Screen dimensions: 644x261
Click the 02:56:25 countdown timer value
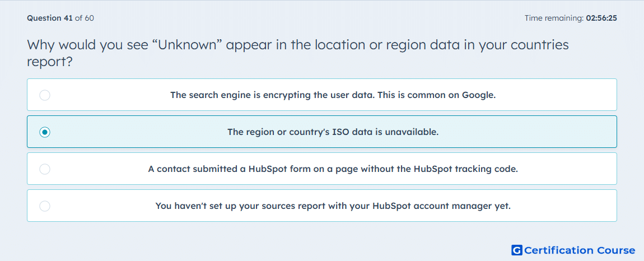[x=601, y=18]
